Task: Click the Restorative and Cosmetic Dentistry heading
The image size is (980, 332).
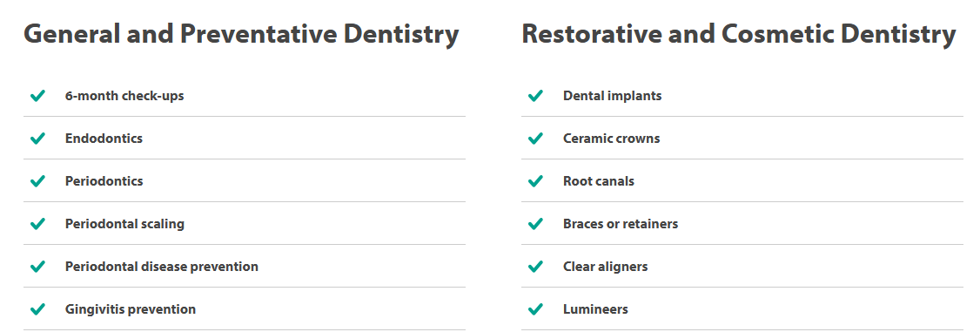Action: click(739, 34)
